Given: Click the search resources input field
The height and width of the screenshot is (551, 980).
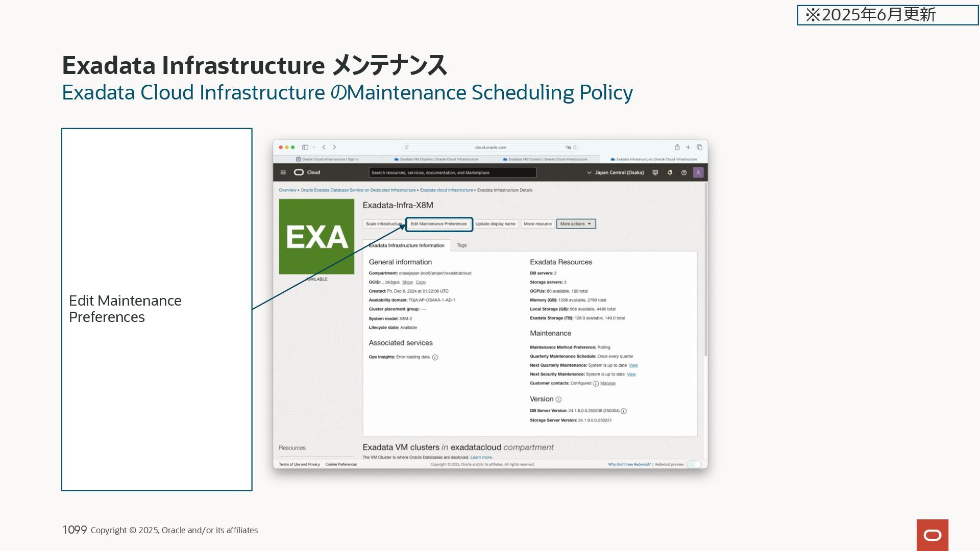Looking at the screenshot, I should pyautogui.click(x=452, y=172).
